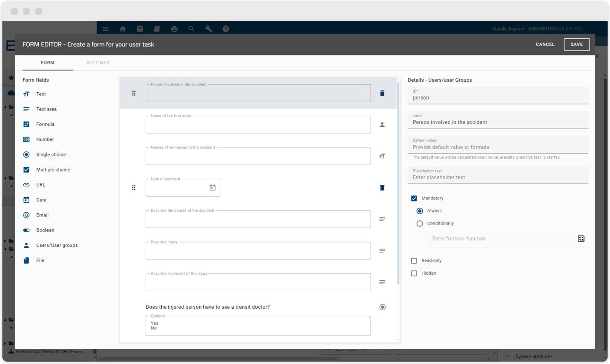610x364 pixels.
Task: Click print icon in top toolbar
Action: point(174,29)
